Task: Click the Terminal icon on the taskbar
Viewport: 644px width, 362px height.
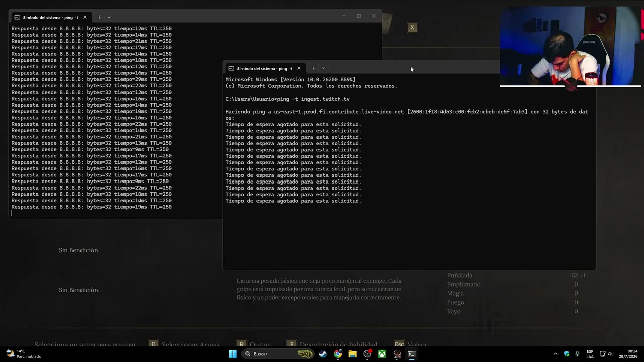Action: point(412,354)
